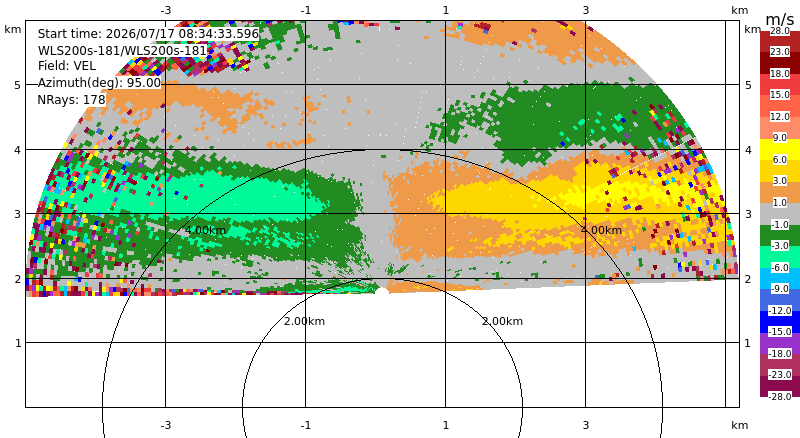Screen dimensions: 800x438
Task: Click the top axis tick label 3
Action: pyautogui.click(x=586, y=10)
